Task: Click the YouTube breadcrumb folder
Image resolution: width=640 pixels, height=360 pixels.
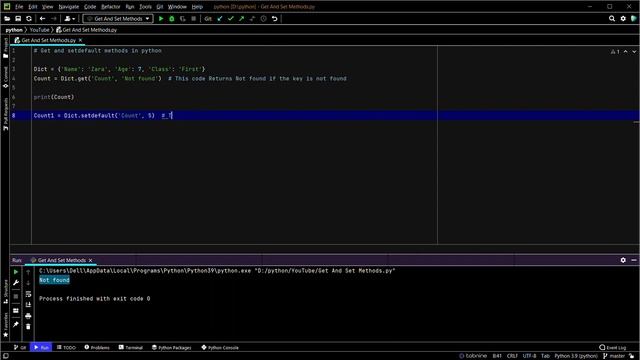Action: coord(39,30)
